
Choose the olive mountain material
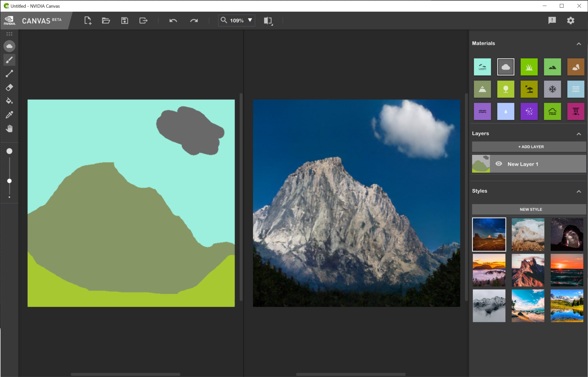[482, 89]
